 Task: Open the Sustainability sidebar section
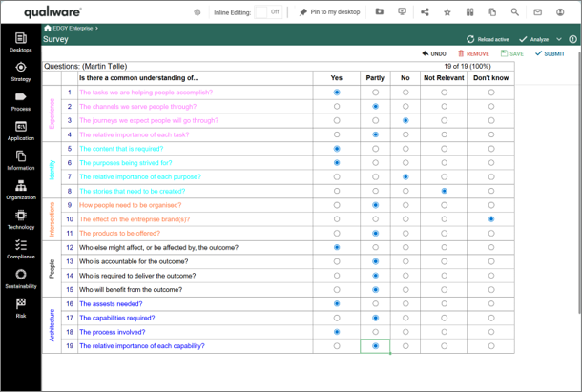tap(21, 279)
